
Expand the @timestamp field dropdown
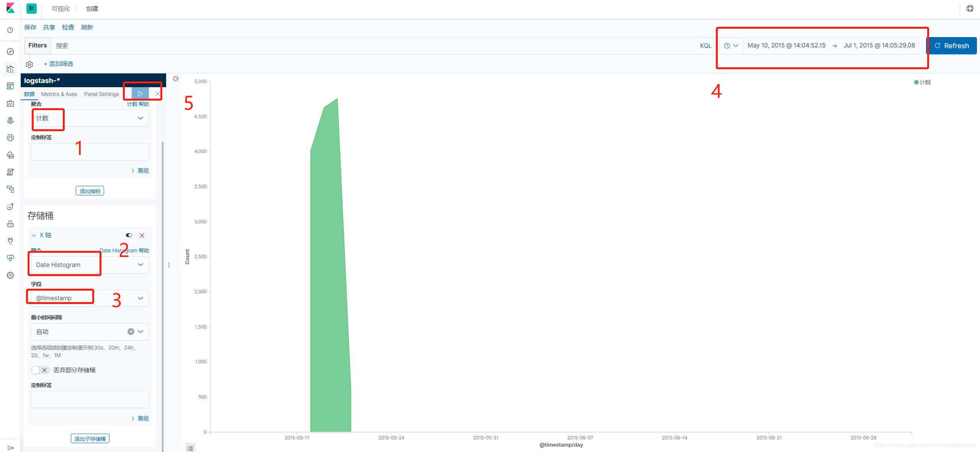pos(140,298)
